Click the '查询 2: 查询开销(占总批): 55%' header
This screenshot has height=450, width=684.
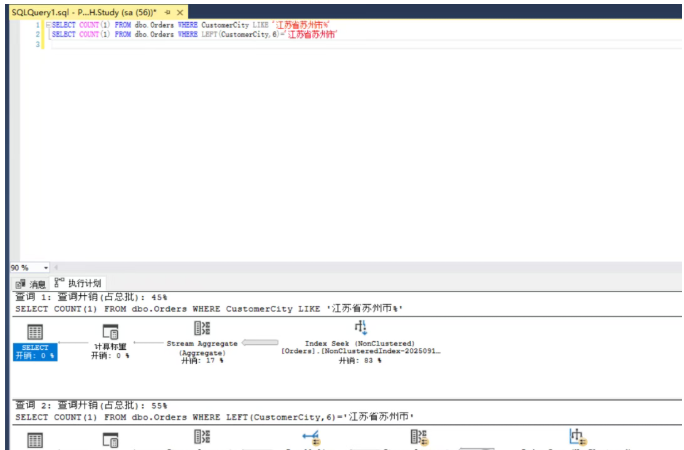point(91,406)
